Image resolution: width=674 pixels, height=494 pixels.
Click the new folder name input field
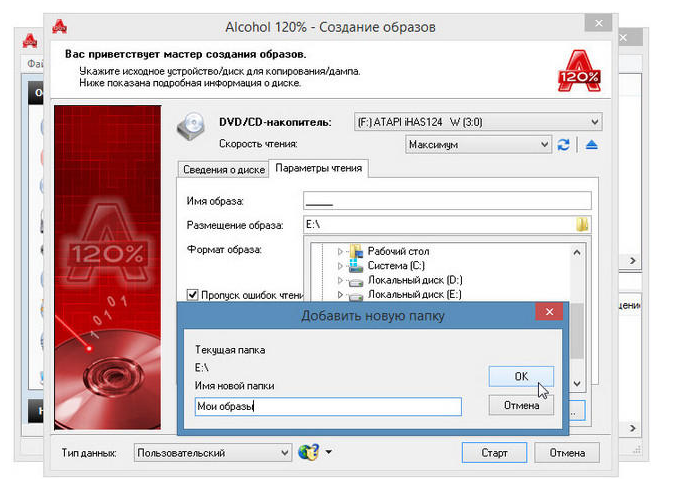(x=328, y=406)
